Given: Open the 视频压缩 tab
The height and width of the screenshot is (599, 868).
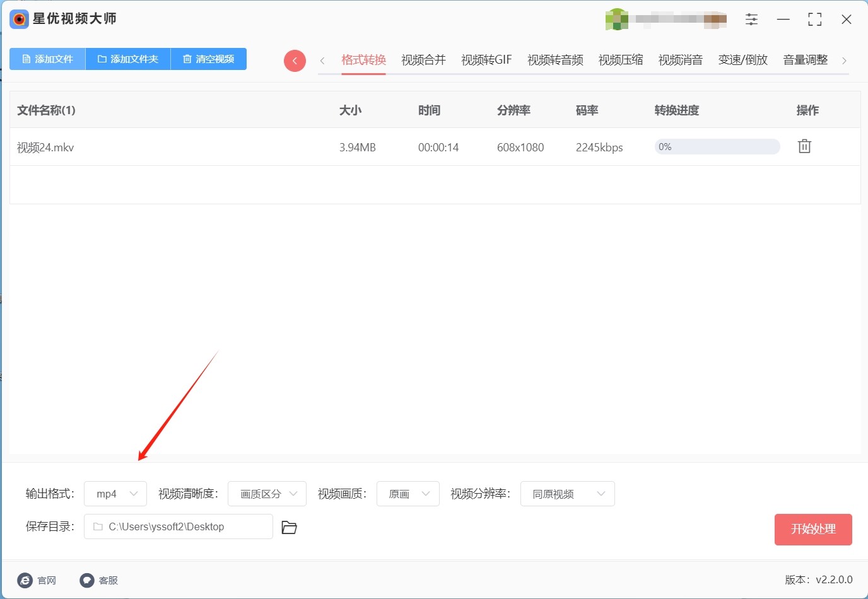Looking at the screenshot, I should pyautogui.click(x=621, y=60).
